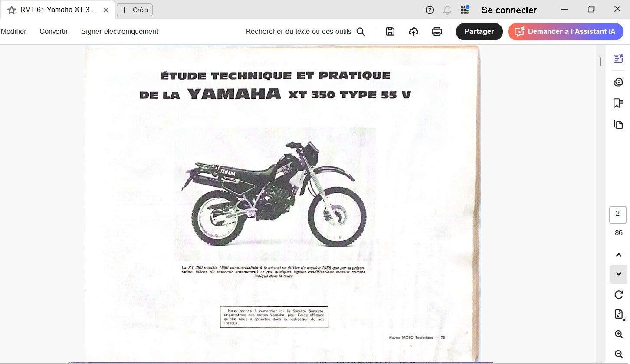Open the Modifier menu
Screen dimensions: 630x364
[13, 31]
